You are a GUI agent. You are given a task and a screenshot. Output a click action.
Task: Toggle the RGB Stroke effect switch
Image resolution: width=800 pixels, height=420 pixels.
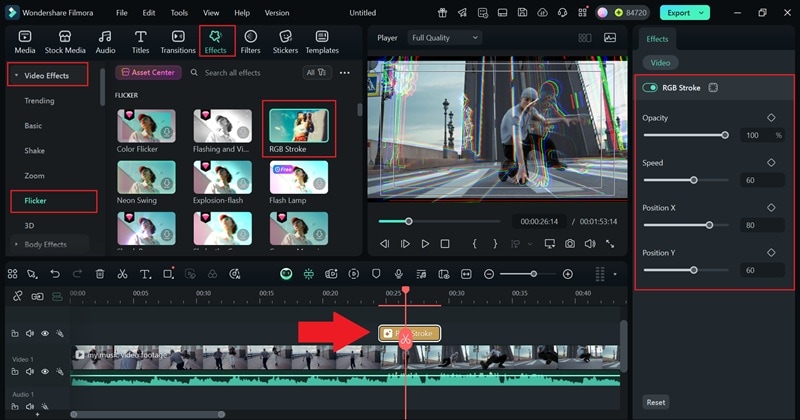(650, 88)
